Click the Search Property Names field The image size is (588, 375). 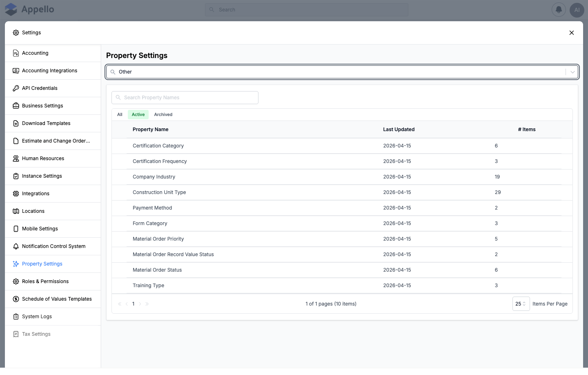coord(185,98)
